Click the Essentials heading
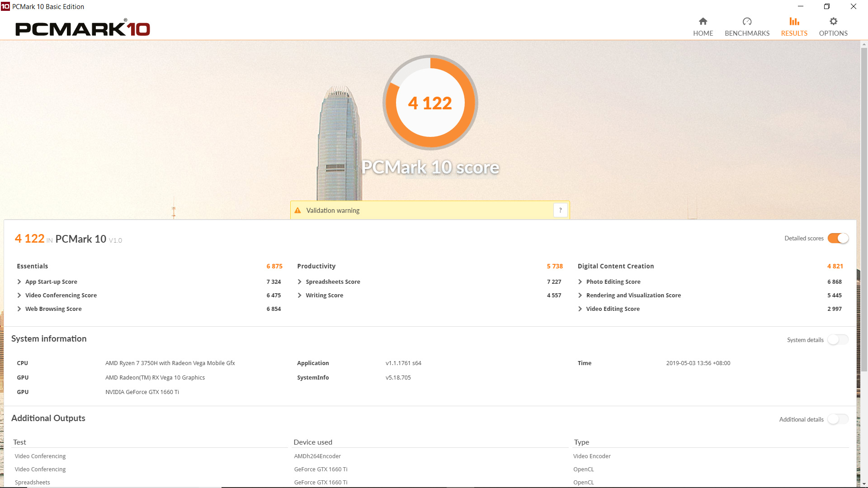This screenshot has width=868, height=488. click(32, 266)
